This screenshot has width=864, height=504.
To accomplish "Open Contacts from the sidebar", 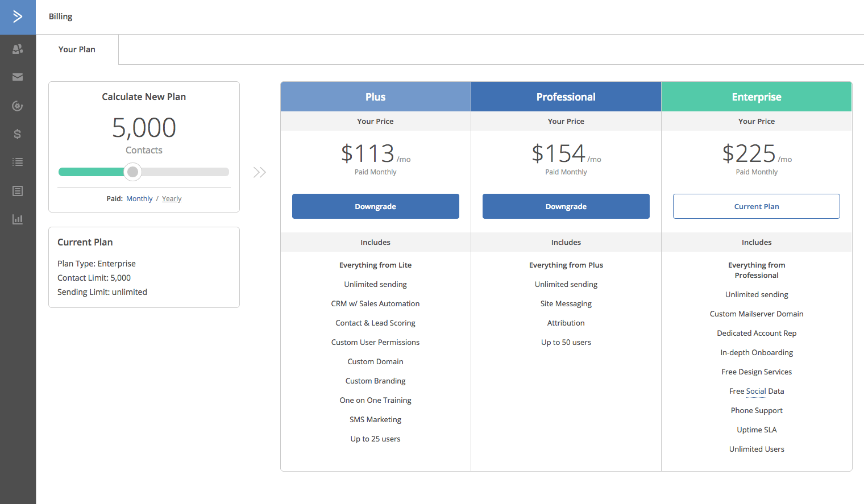I will click(18, 49).
